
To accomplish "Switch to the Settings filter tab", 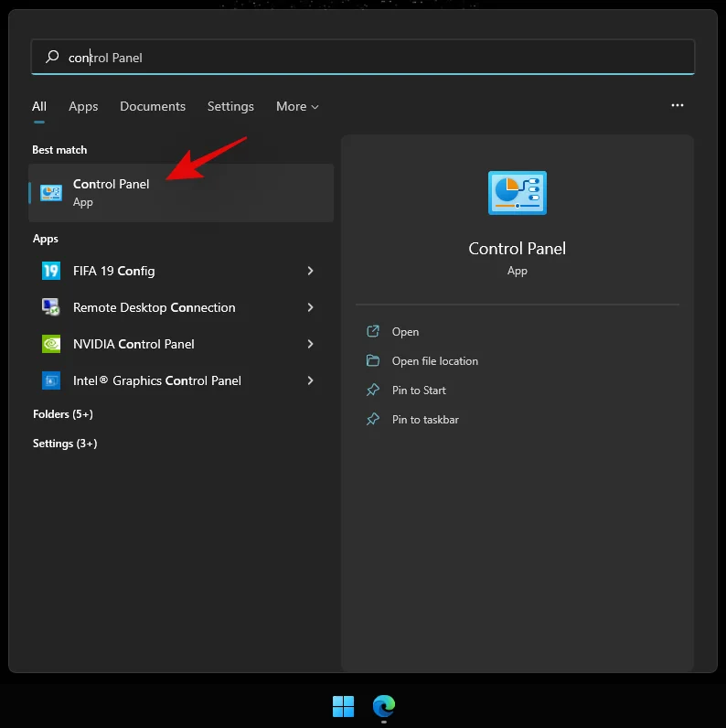I will coord(230,106).
